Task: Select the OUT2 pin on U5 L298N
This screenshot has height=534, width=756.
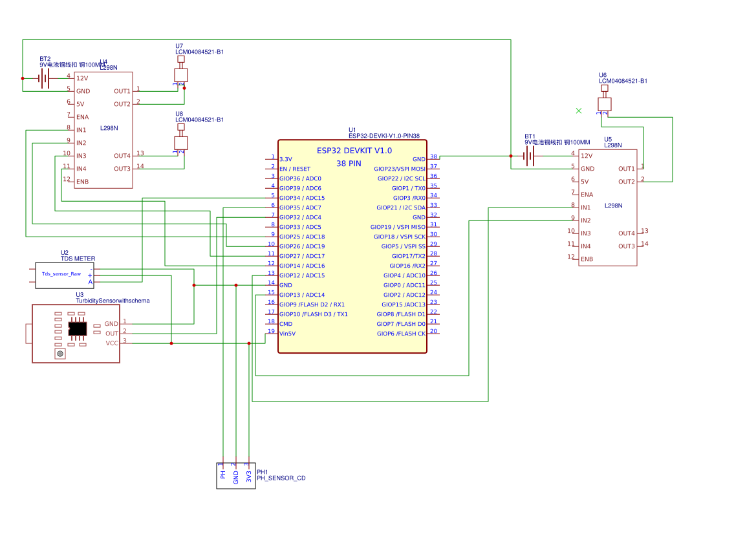Action: click(x=626, y=182)
